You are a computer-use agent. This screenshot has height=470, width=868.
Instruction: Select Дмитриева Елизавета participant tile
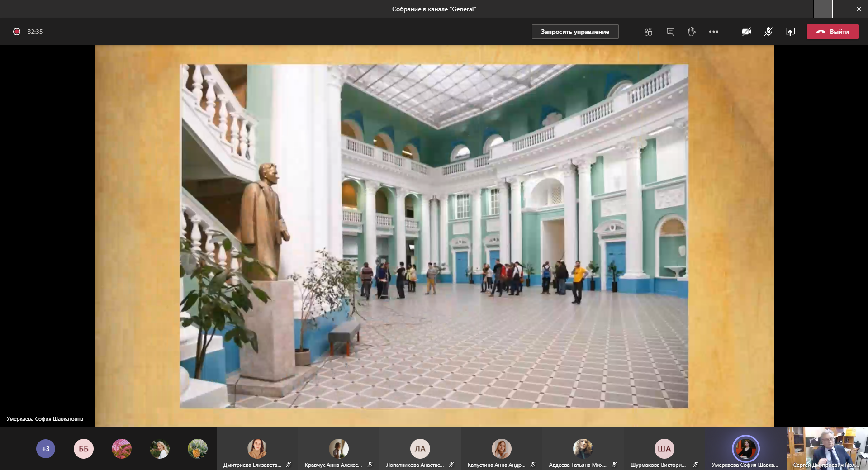[x=257, y=449]
